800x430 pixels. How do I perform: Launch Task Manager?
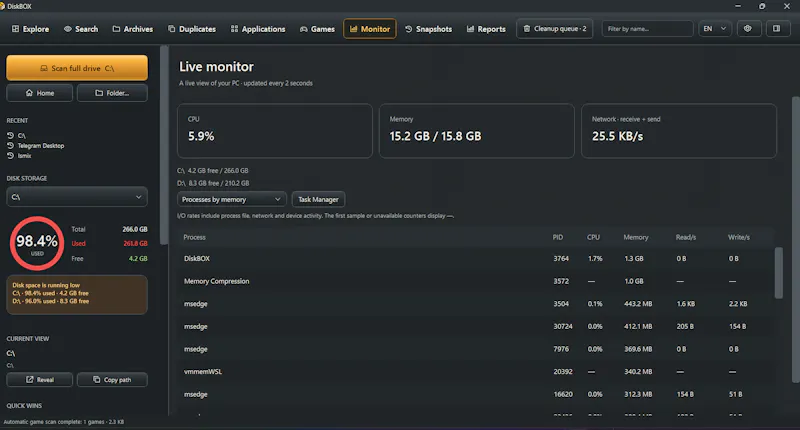(318, 199)
